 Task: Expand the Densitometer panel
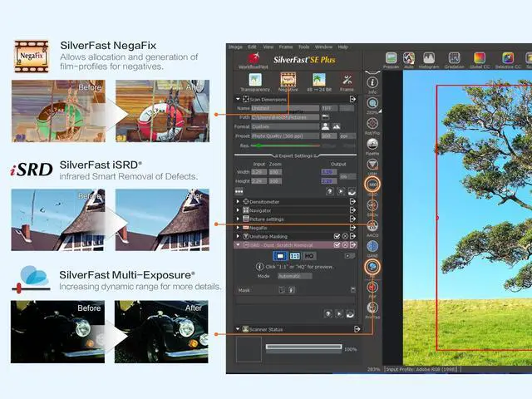pyautogui.click(x=238, y=201)
